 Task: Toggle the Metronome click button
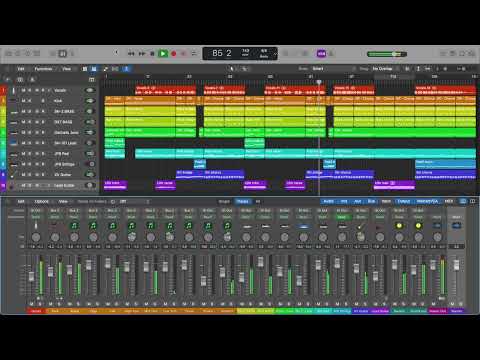pyautogui.click(x=331, y=54)
